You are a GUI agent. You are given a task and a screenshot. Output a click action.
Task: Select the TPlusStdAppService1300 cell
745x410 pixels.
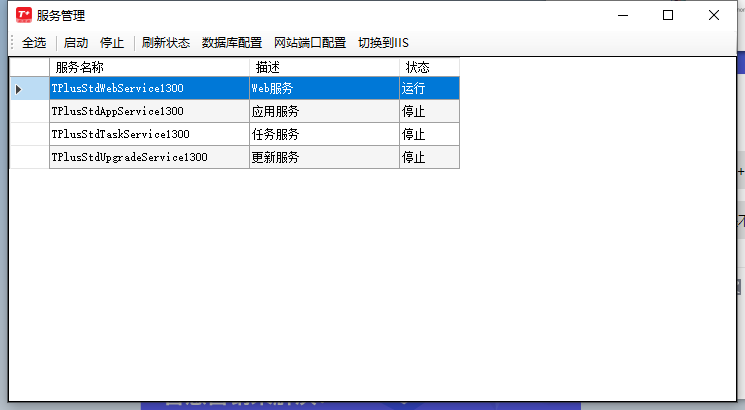(x=149, y=111)
